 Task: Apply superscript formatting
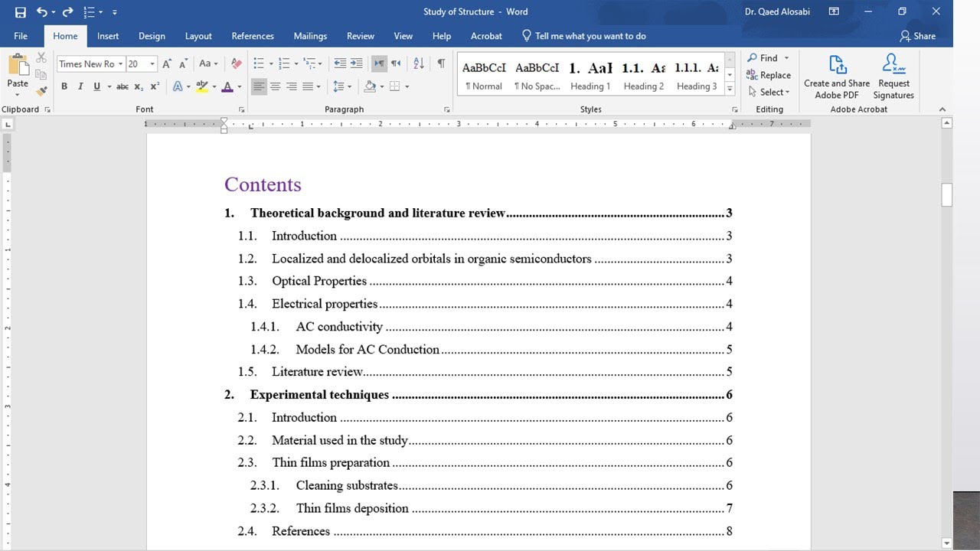(x=155, y=86)
